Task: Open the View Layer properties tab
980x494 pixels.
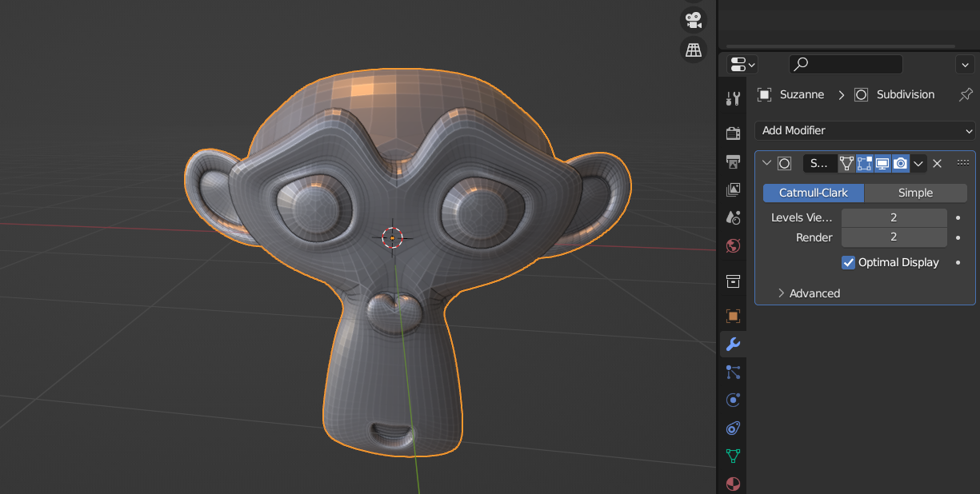Action: click(x=733, y=189)
